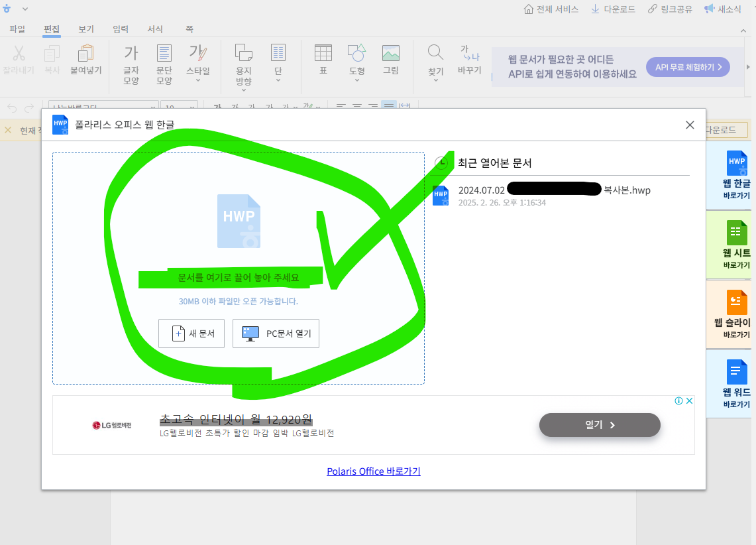756x545 pixels.
Task: Switch to the 서식 tab
Action: tap(155, 29)
